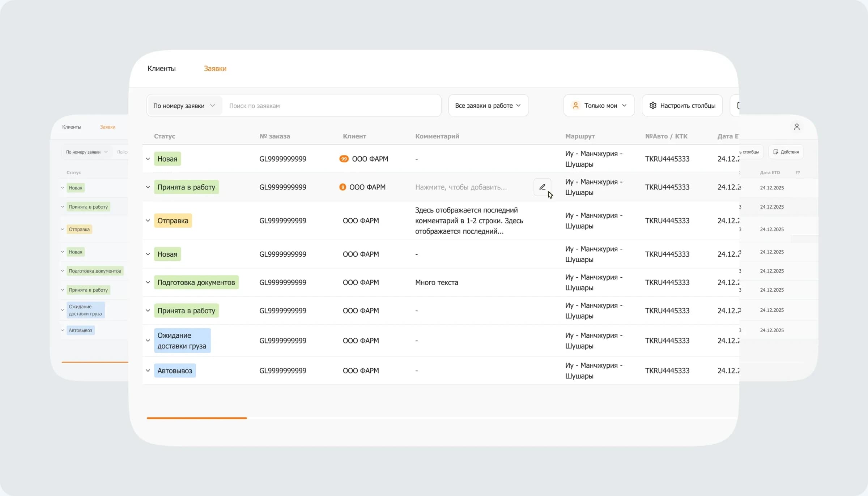Expand the Отправка row in the back window

point(63,229)
